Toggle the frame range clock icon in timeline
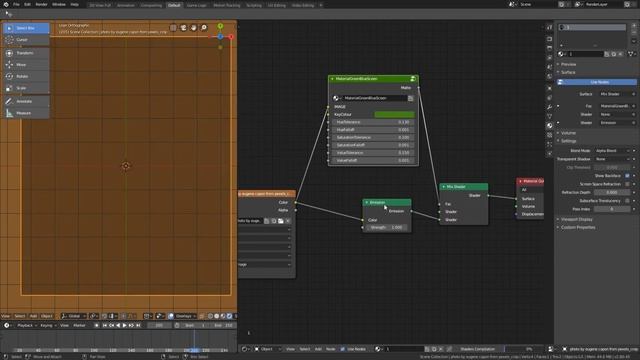 177,325
